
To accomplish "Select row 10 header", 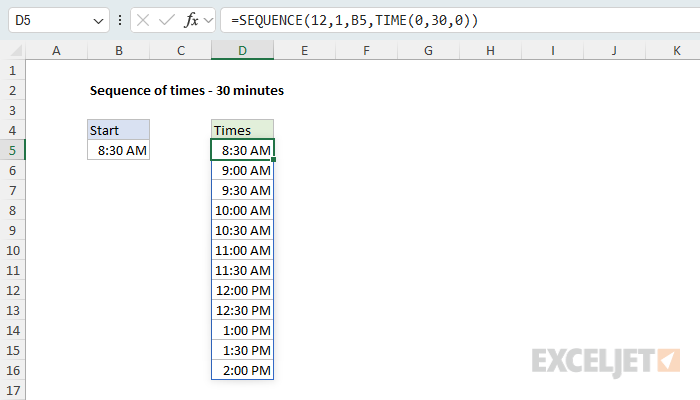I will coord(12,250).
